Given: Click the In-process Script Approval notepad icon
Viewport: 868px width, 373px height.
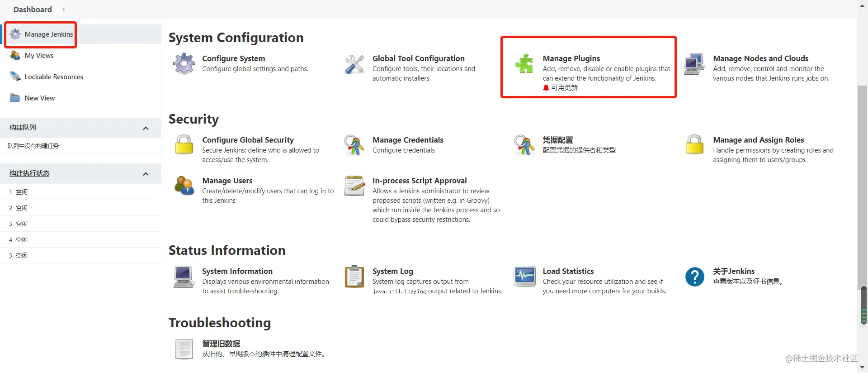Looking at the screenshot, I should click(x=354, y=186).
